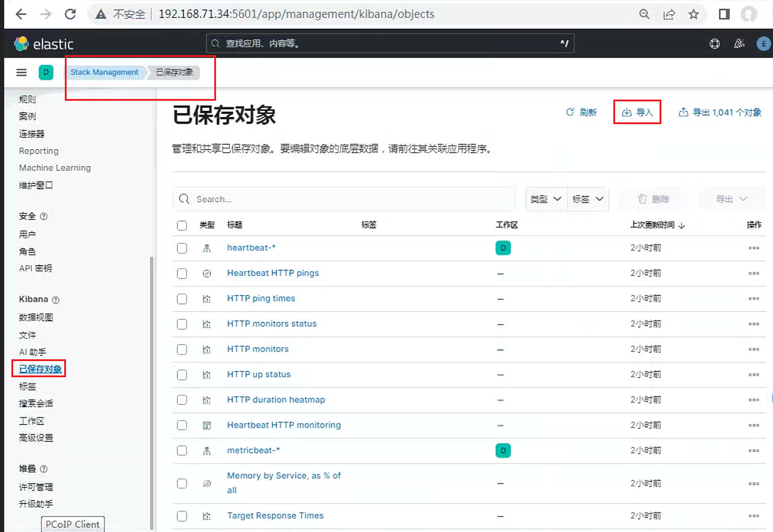Sort by 上次更新时间 column
773x532 pixels.
click(658, 225)
